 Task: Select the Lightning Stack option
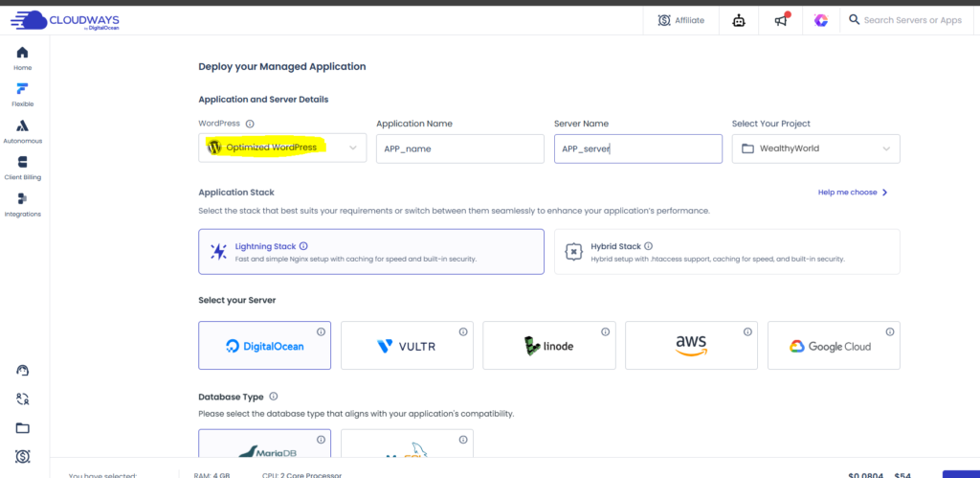point(370,252)
